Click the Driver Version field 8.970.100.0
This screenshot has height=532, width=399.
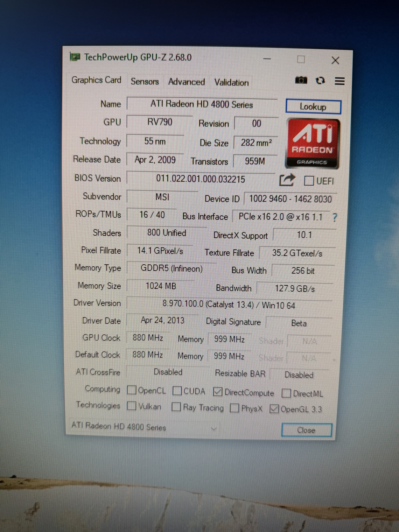[x=229, y=305]
